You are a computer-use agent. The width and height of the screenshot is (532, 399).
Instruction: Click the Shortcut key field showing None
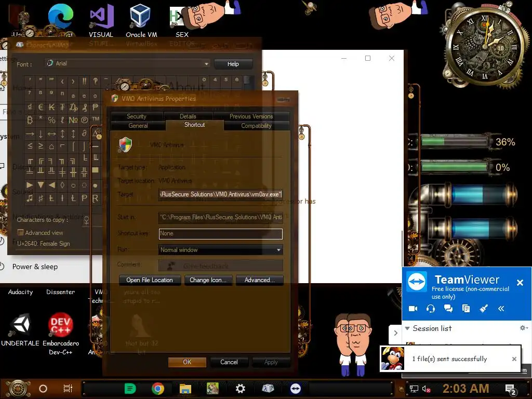tap(220, 233)
